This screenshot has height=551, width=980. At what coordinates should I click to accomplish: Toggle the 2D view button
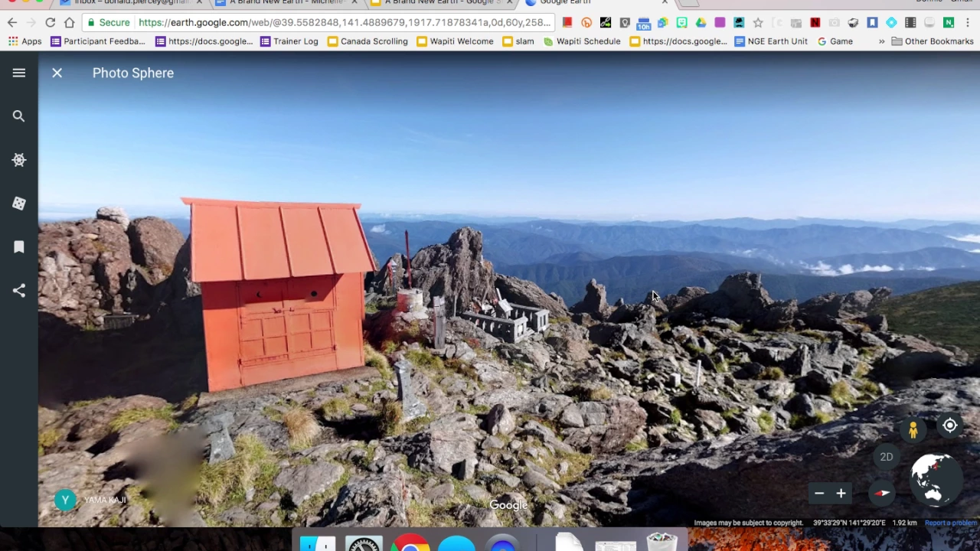tap(887, 457)
